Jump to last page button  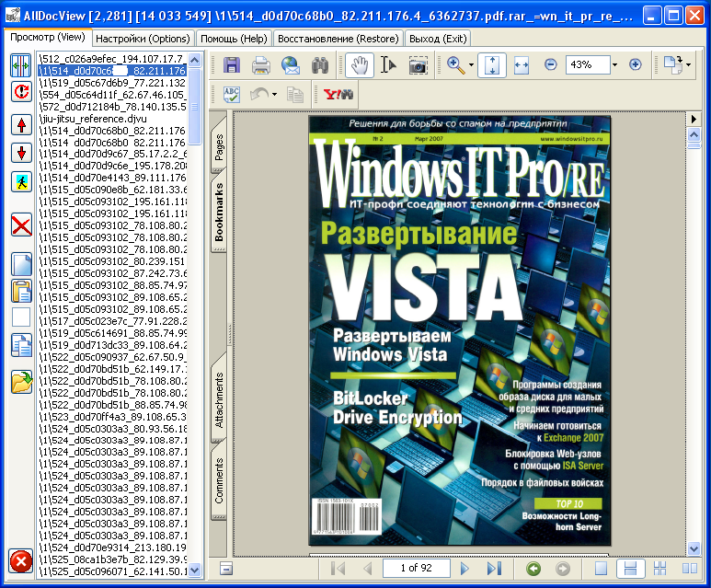pos(494,568)
